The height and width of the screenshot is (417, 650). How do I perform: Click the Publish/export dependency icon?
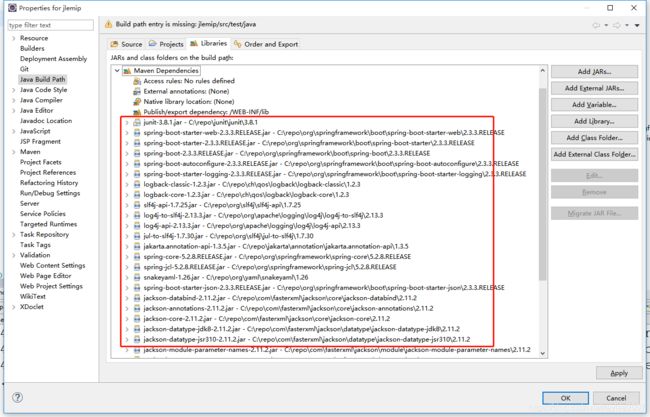click(137, 112)
